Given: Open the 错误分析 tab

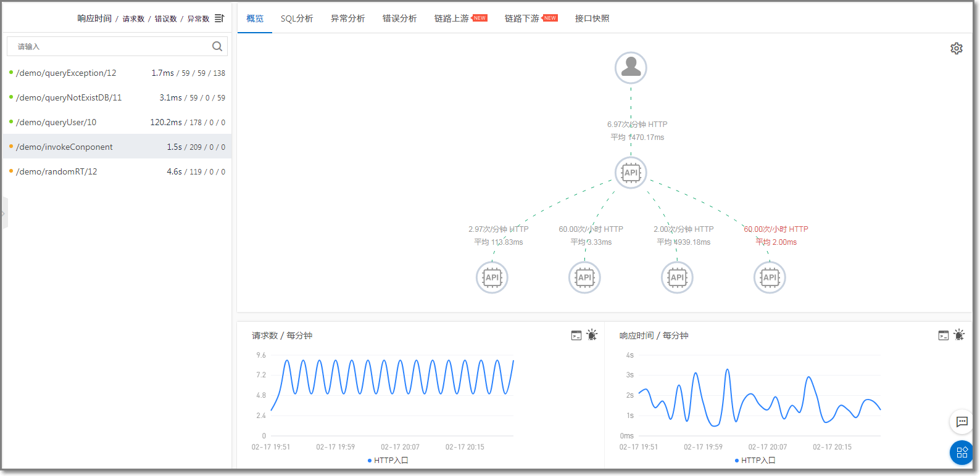Looking at the screenshot, I should 400,18.
